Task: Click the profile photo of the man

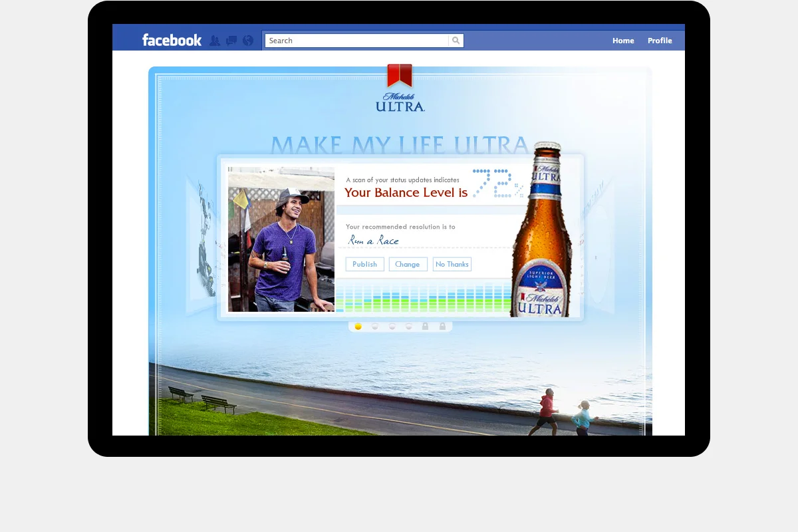Action: click(281, 239)
